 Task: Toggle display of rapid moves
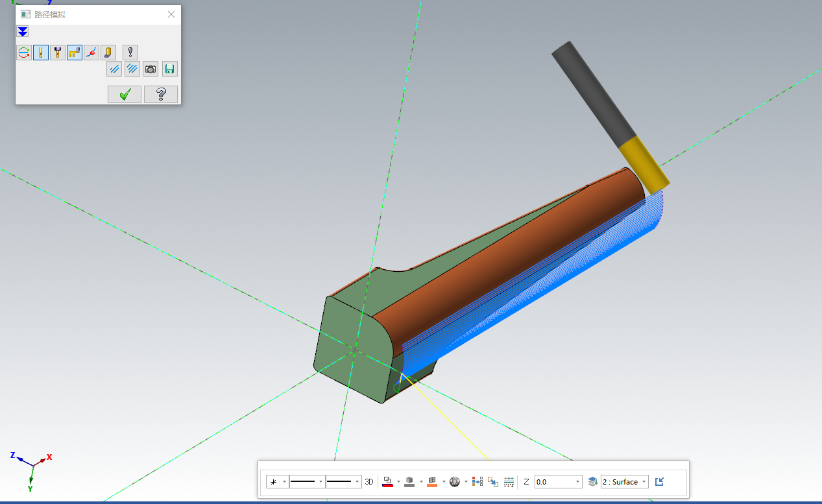[x=75, y=53]
